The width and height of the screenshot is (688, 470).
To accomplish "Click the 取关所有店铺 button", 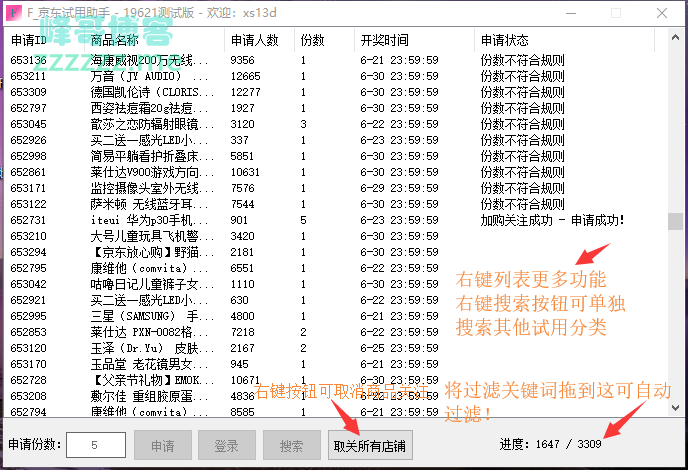I will pyautogui.click(x=369, y=444).
